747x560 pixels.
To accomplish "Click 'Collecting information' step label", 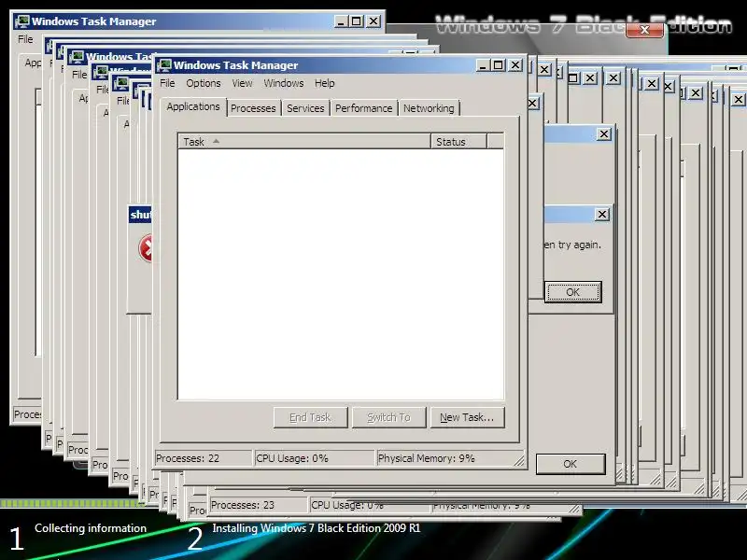I will (x=91, y=528).
